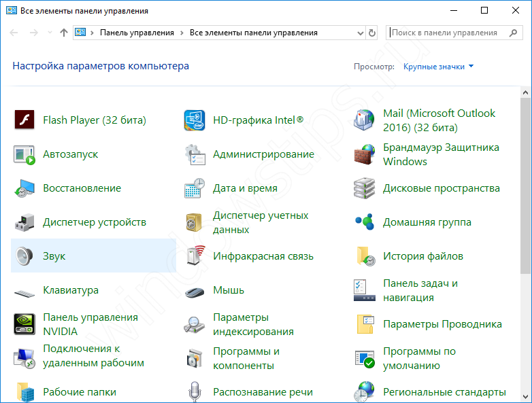Open the HD-графика Intel icon
Image resolution: width=532 pixels, height=403 pixels.
(195, 120)
